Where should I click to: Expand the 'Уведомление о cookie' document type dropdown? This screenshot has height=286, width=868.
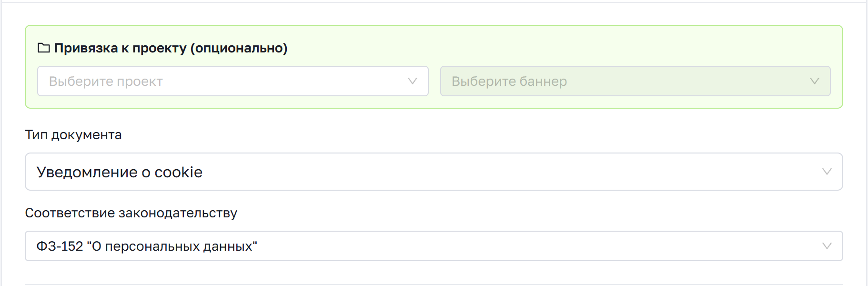pos(434,172)
